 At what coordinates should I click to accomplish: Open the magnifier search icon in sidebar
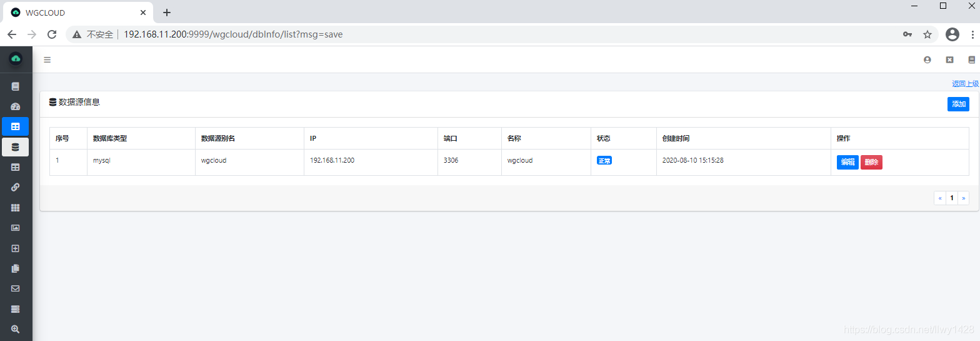tap(16, 329)
